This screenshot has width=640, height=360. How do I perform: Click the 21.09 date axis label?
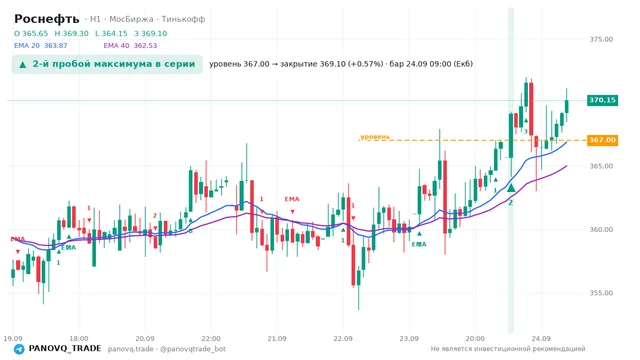(x=277, y=338)
